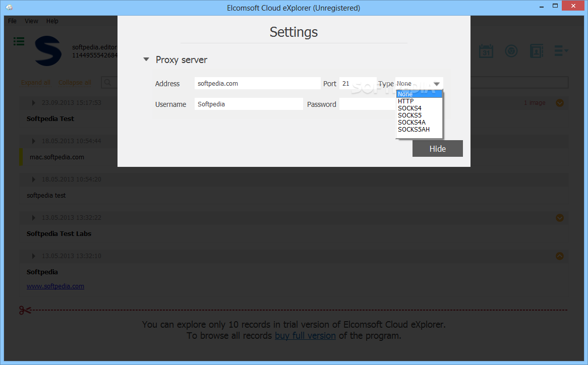Click the Proxy server heading
588x365 pixels.
tap(182, 60)
